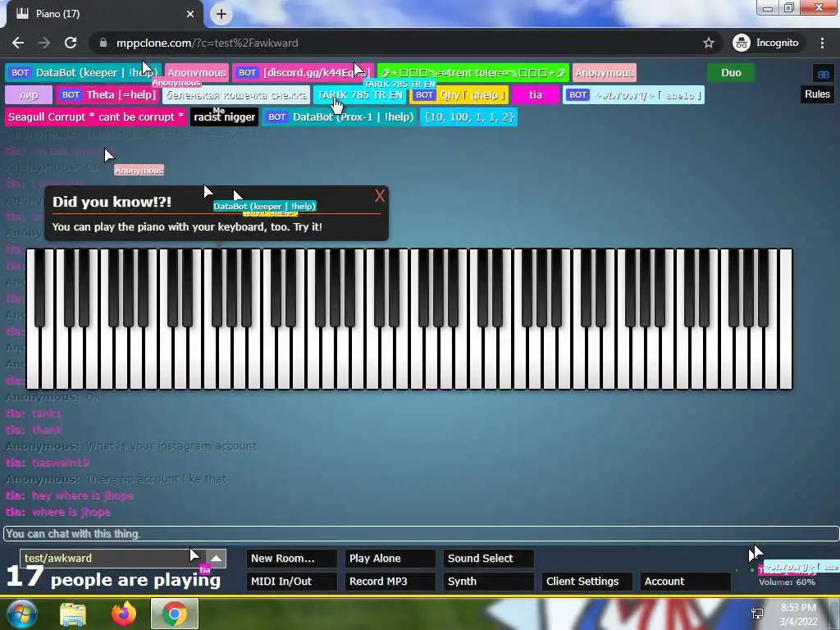This screenshot has width=840, height=630.
Task: Close the Piano (17) tab
Action: coord(190,14)
